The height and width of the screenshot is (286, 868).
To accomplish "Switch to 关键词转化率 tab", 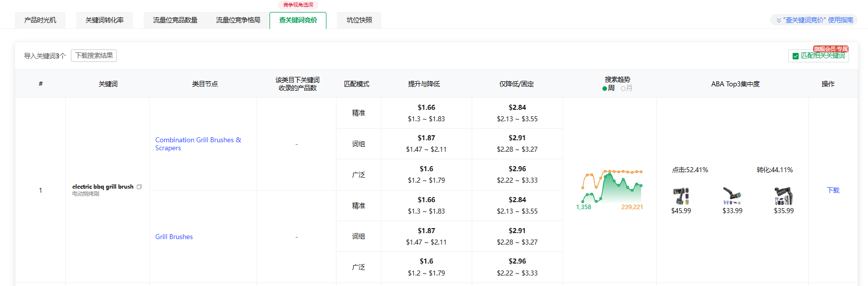I will [x=104, y=20].
